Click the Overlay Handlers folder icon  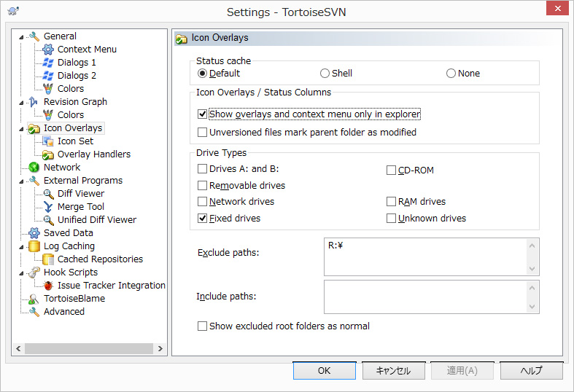pos(48,154)
